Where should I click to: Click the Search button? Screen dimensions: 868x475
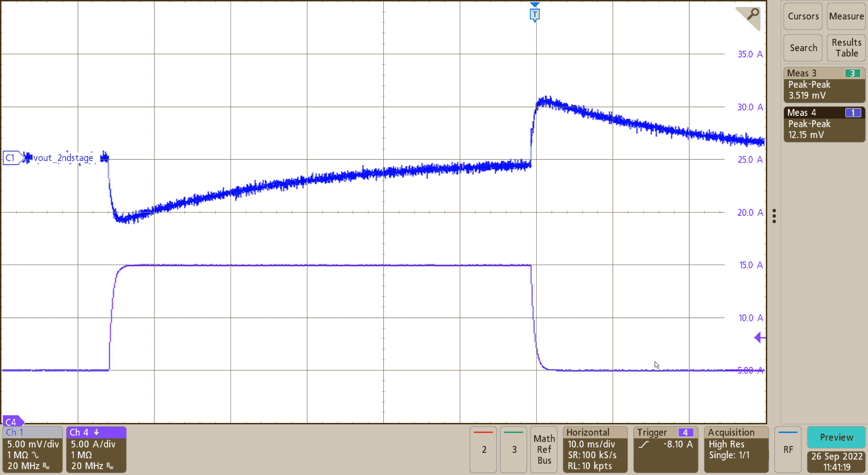tap(802, 48)
